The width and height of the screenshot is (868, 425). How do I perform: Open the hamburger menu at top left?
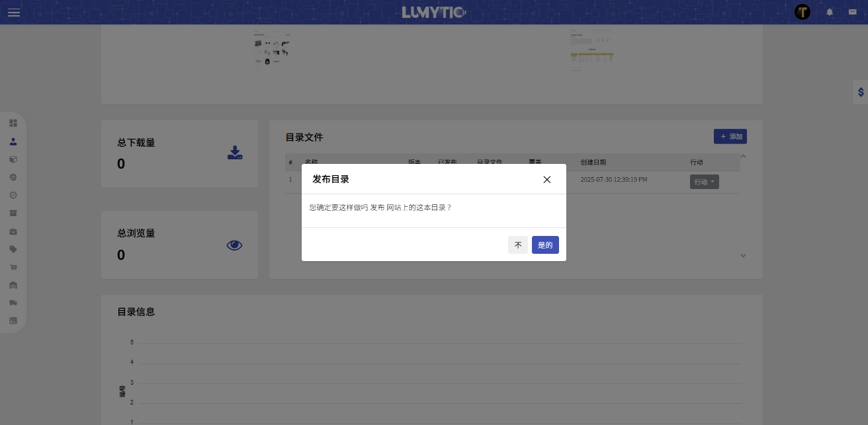tap(14, 13)
